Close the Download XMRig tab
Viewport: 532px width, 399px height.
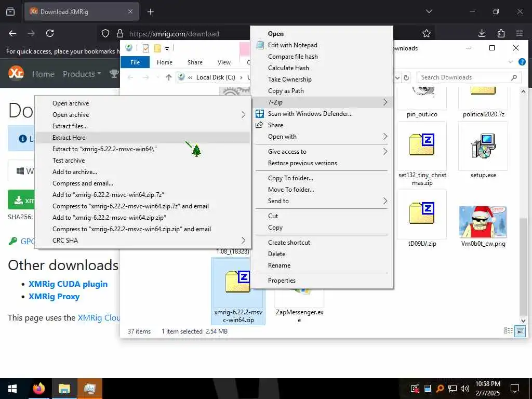[x=130, y=11]
